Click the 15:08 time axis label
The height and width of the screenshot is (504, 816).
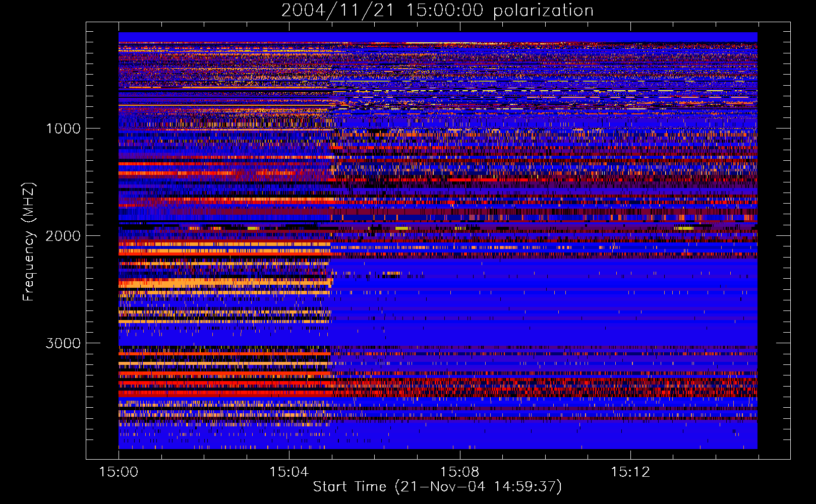click(459, 472)
